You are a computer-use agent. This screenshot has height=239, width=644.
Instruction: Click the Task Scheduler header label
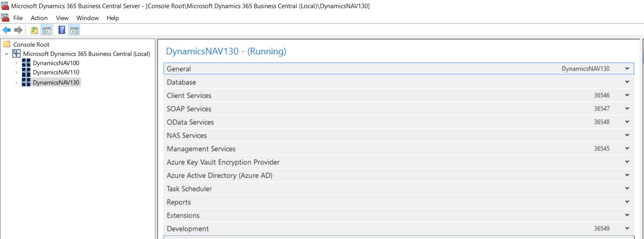tap(189, 189)
